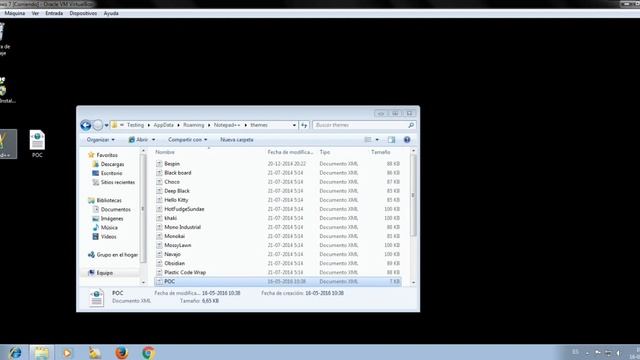Open Escritorio in the navigation pane

click(x=111, y=173)
